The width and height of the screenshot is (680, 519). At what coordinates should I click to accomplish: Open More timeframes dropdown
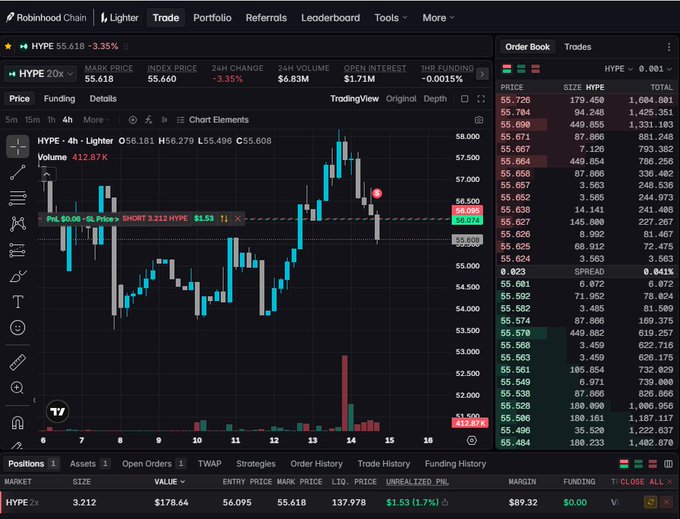point(96,120)
